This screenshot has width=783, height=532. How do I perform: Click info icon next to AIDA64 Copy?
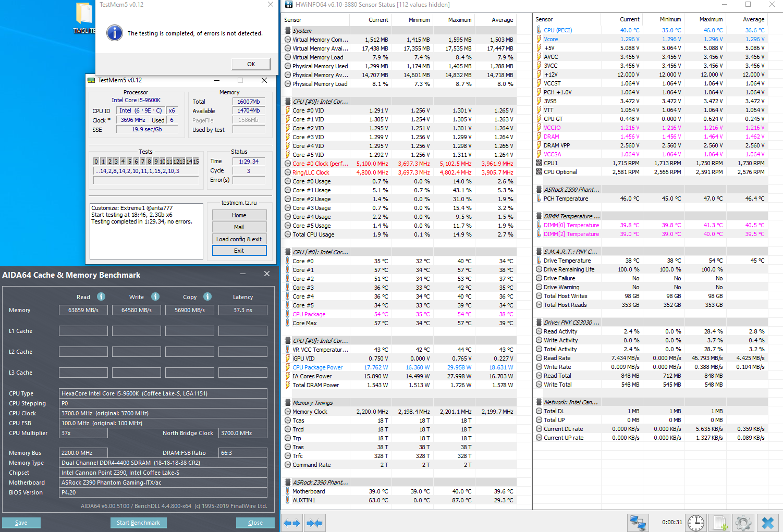click(207, 296)
